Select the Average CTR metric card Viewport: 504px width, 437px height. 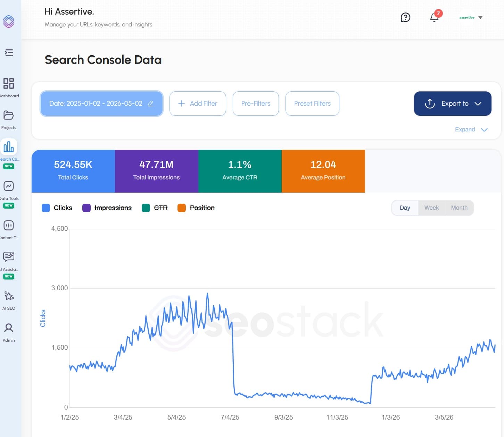click(240, 171)
